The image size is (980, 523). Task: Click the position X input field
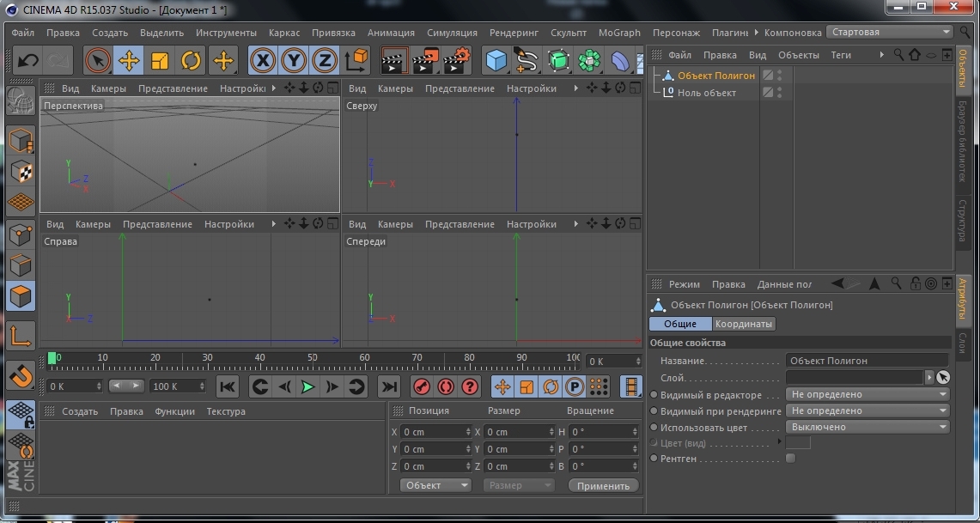(x=435, y=432)
